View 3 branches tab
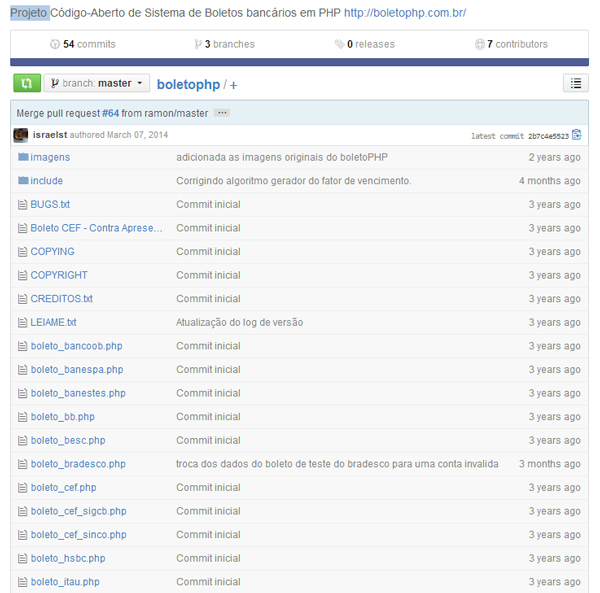This screenshot has height=593, width=600. point(230,44)
